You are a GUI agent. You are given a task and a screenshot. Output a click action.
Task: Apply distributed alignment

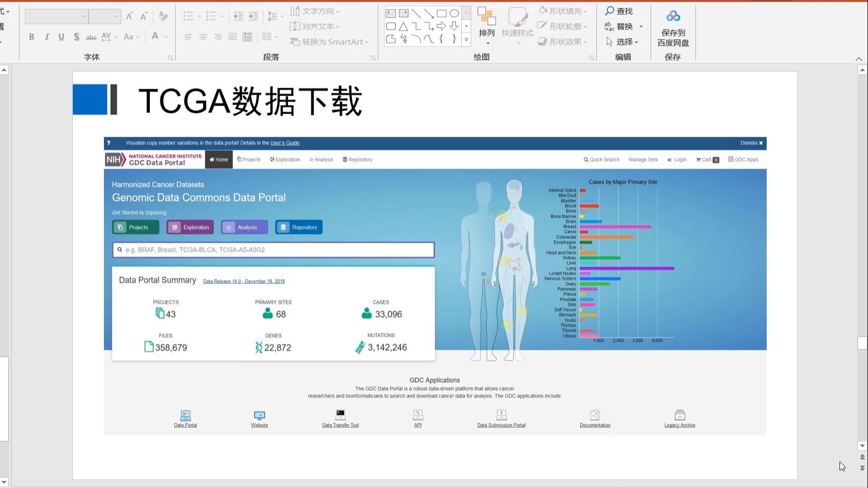pyautogui.click(x=247, y=37)
